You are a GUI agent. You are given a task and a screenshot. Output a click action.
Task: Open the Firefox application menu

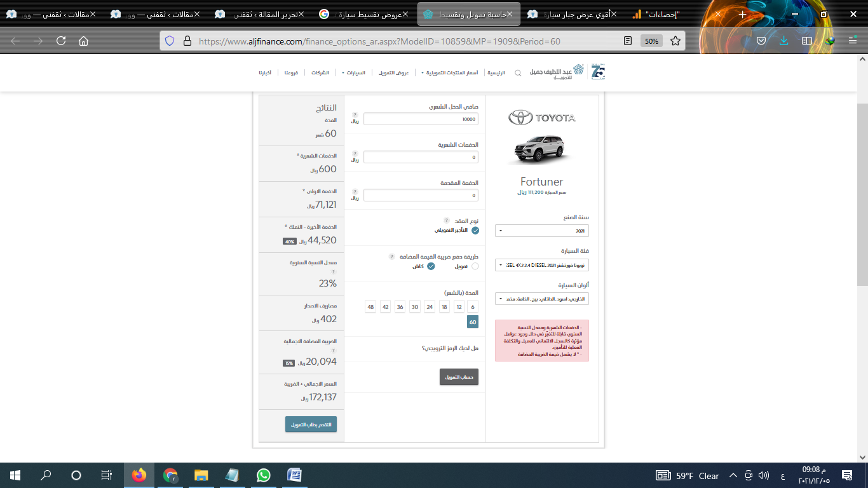(853, 41)
